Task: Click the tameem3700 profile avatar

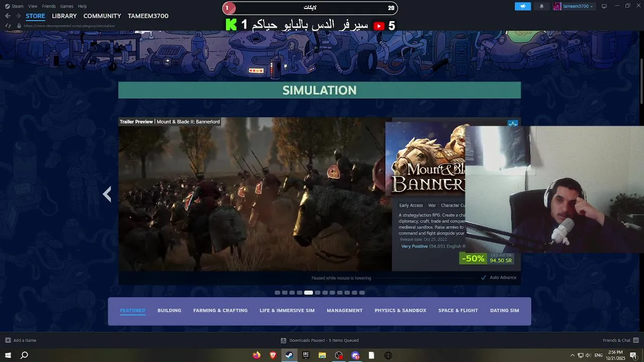Action: pyautogui.click(x=557, y=6)
